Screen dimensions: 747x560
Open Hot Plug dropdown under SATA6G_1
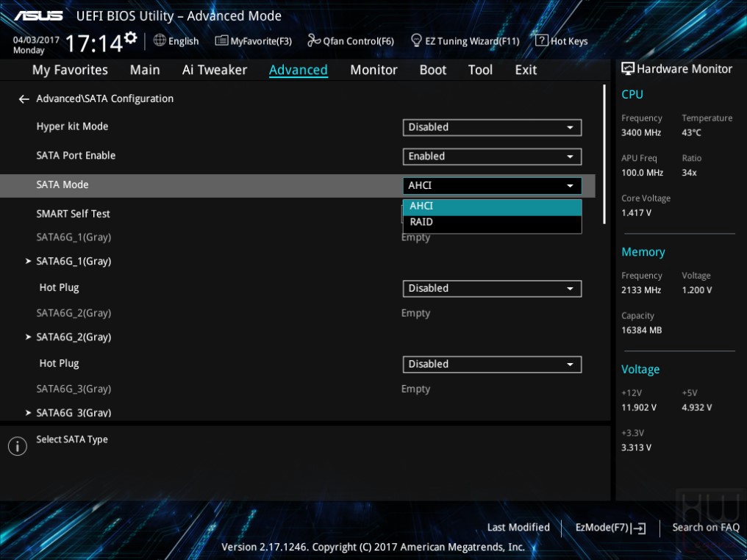pos(492,289)
